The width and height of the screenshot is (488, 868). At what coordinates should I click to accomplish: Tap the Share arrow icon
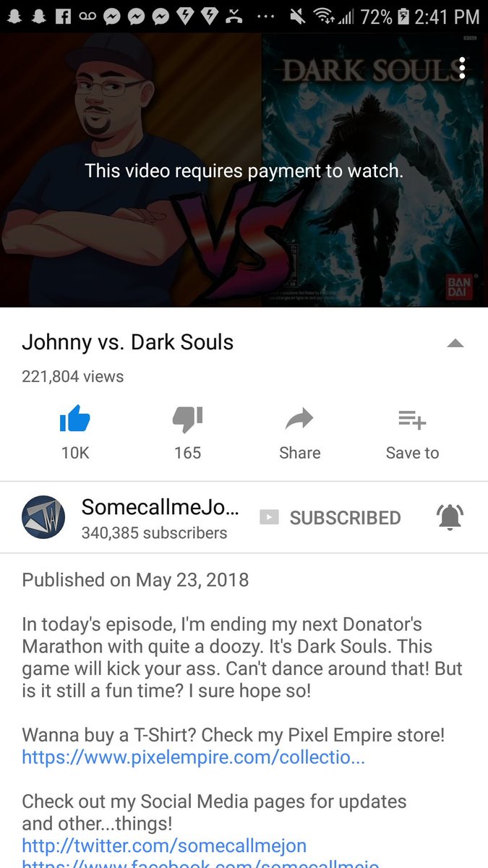click(299, 419)
